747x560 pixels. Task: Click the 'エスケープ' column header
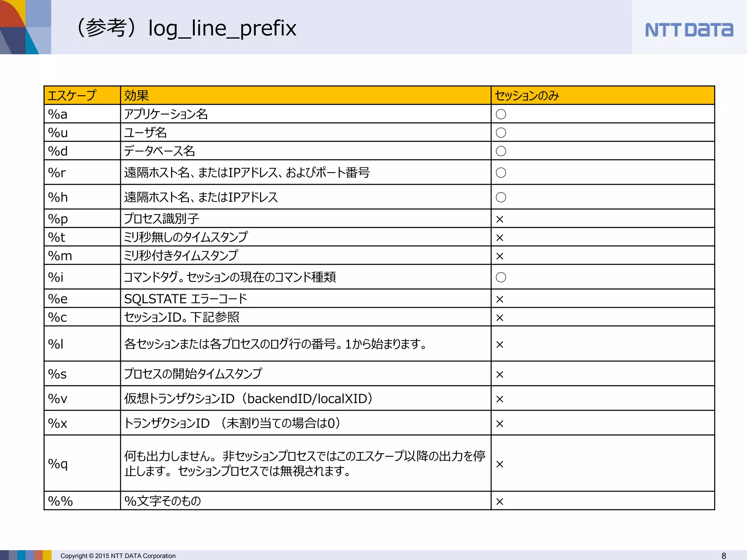click(82, 96)
